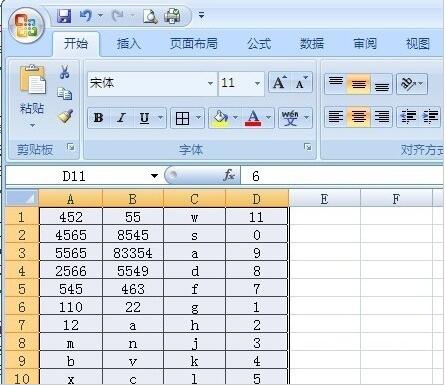Expand the font size dropdown
Viewport: 446px width, 386px height.
coord(257,83)
